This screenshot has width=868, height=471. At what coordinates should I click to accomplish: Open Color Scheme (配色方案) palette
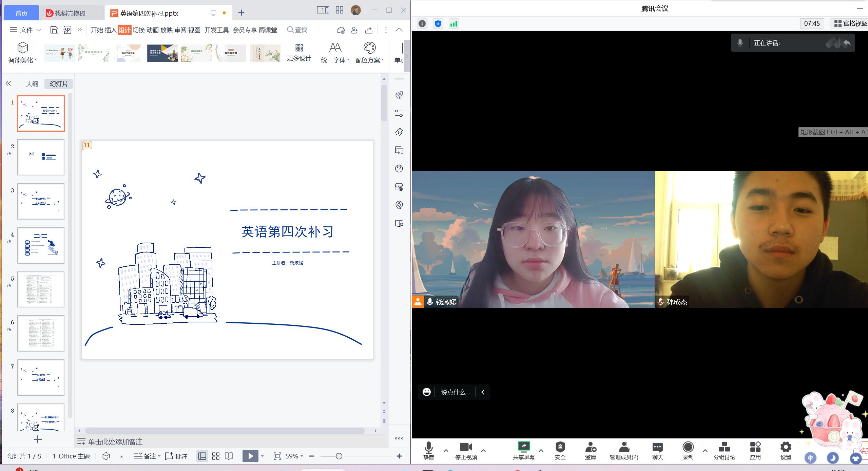coord(369,53)
